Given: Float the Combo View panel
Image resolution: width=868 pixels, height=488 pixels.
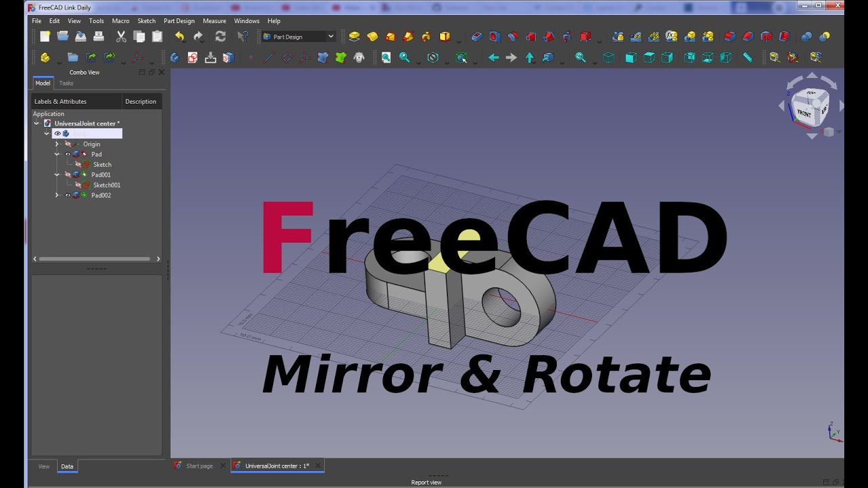Looking at the screenshot, I should [152, 72].
